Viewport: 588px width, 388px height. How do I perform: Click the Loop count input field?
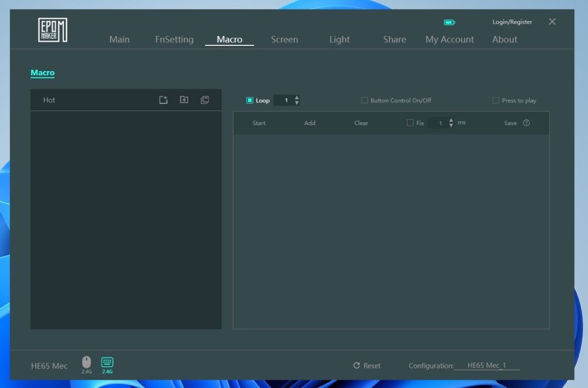coord(284,100)
